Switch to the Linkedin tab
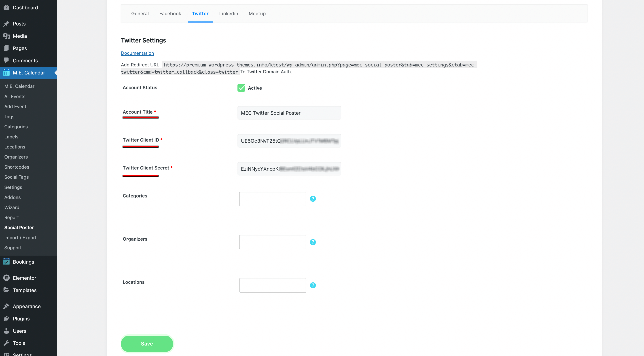 point(229,13)
